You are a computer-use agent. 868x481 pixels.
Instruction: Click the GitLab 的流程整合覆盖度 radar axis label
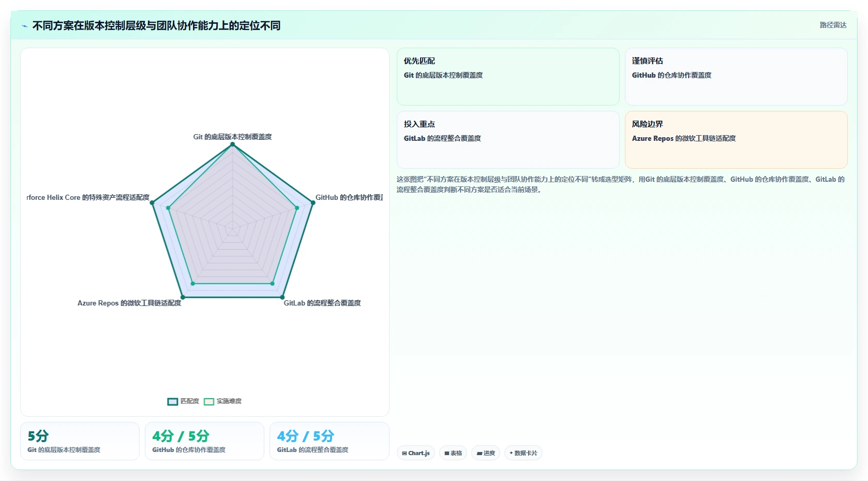point(322,303)
